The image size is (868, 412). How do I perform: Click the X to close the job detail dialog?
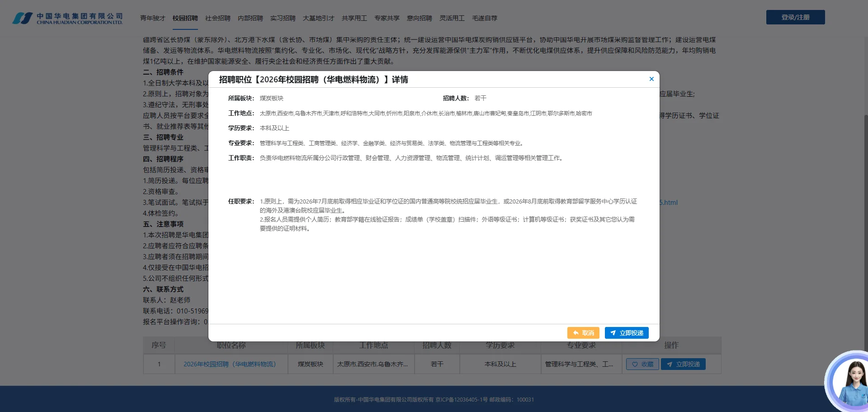coord(651,79)
